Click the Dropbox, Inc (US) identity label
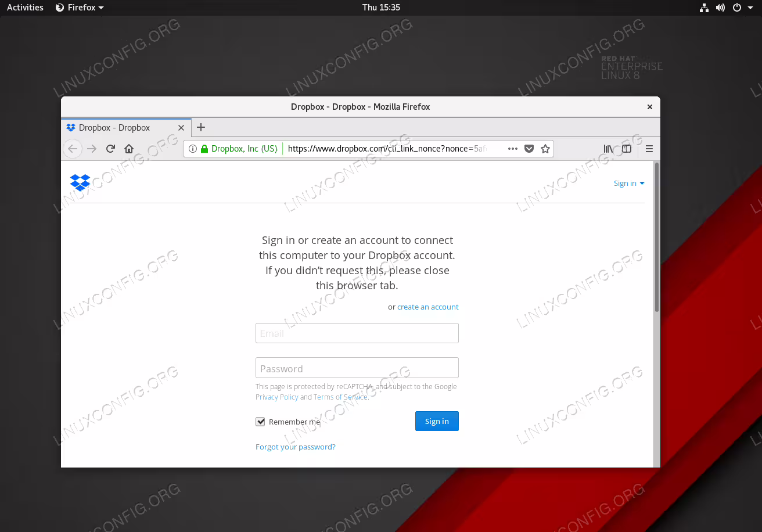762x532 pixels. 245,149
